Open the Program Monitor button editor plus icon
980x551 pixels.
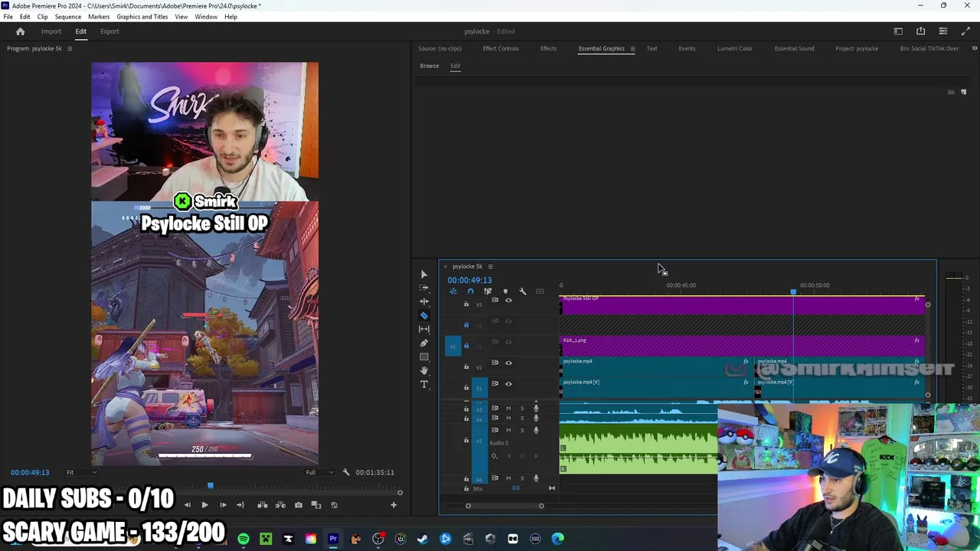tap(394, 505)
